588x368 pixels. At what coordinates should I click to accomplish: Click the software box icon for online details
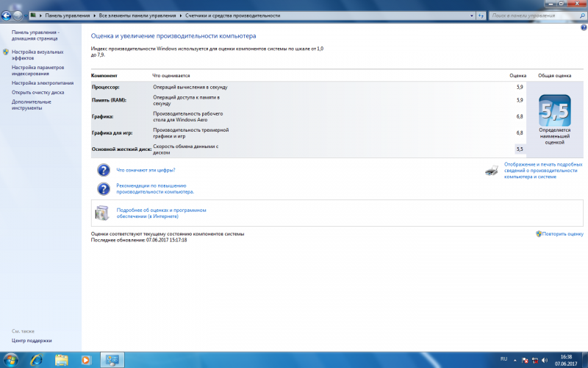[103, 213]
